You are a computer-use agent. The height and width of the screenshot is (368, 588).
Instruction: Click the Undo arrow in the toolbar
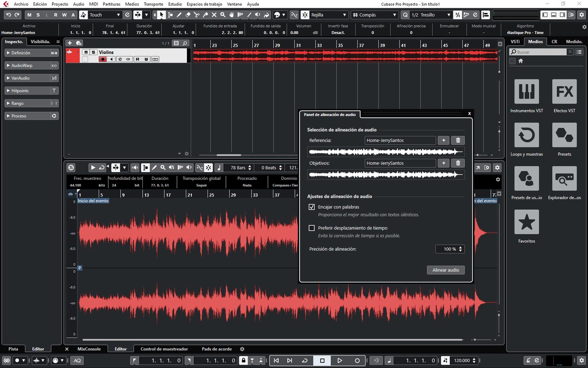pos(9,15)
